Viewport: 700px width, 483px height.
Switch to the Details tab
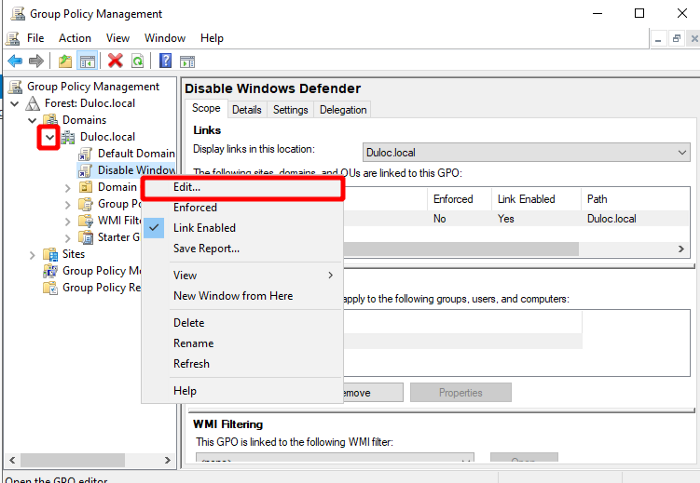coord(247,110)
